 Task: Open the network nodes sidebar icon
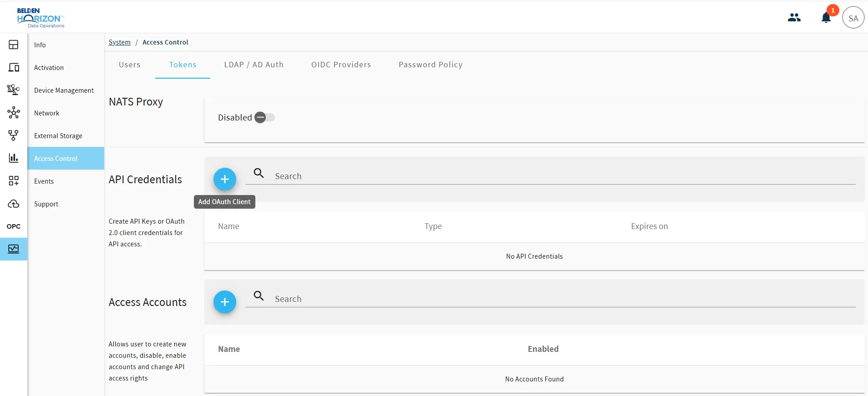pos(14,112)
